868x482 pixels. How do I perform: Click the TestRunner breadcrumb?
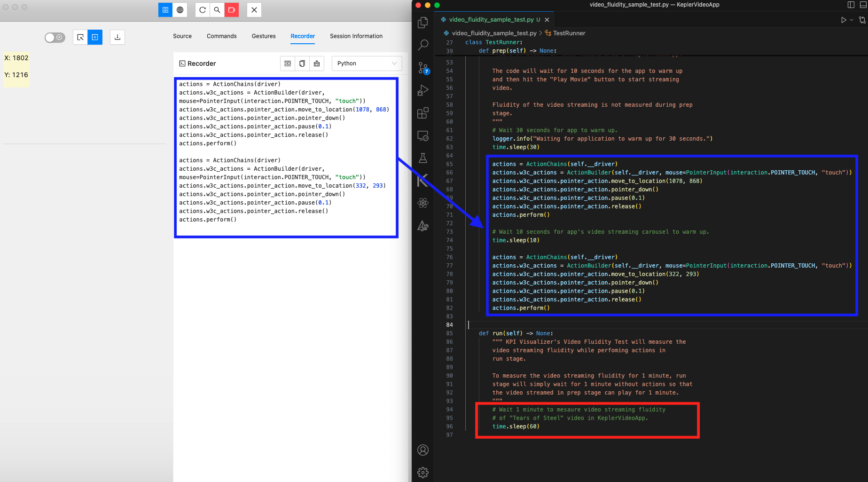point(569,33)
